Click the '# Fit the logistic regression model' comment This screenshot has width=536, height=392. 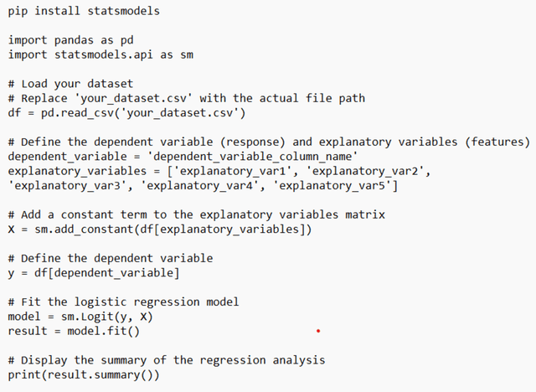coord(123,302)
